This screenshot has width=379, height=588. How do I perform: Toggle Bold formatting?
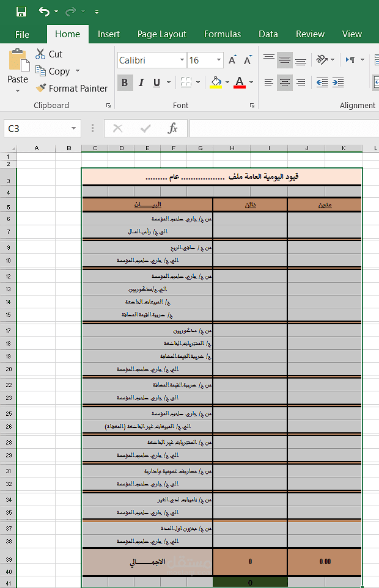[125, 82]
